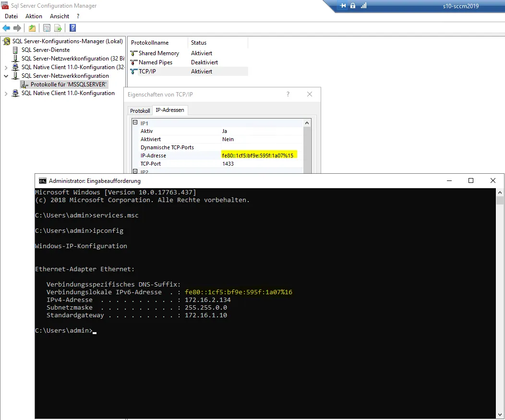Click the command prompt vertical scrollbar
This screenshot has width=505, height=420.
pos(500,288)
